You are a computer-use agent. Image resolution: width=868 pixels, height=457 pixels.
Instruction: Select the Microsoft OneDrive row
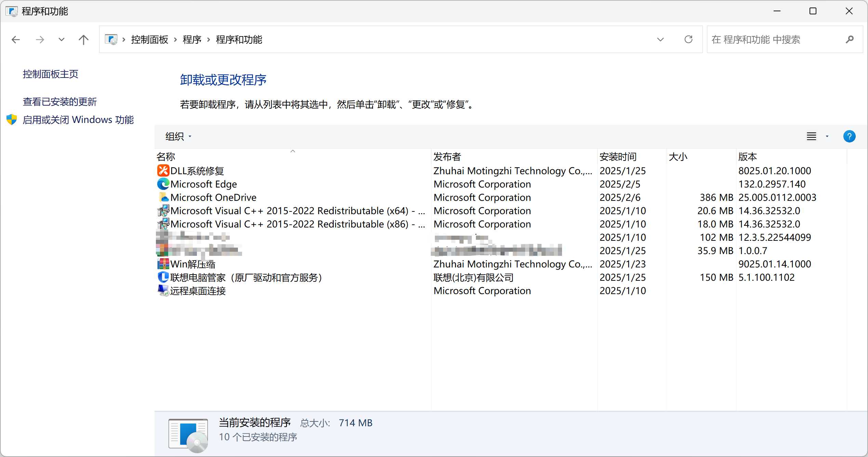tap(501, 197)
